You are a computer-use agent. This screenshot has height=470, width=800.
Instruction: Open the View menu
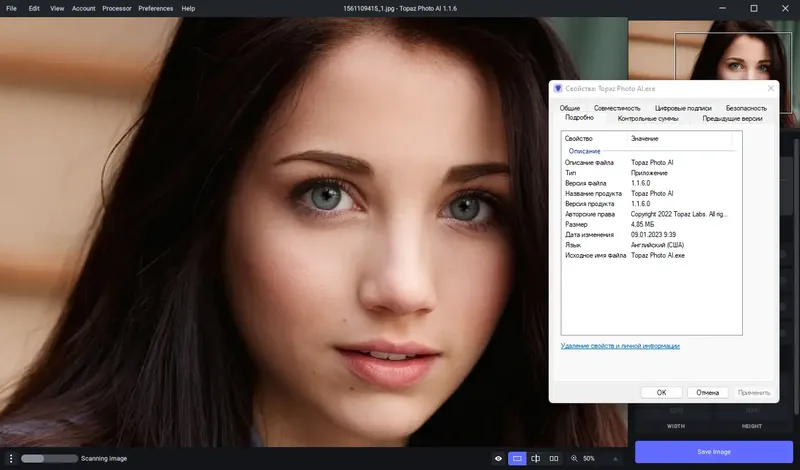click(x=57, y=8)
